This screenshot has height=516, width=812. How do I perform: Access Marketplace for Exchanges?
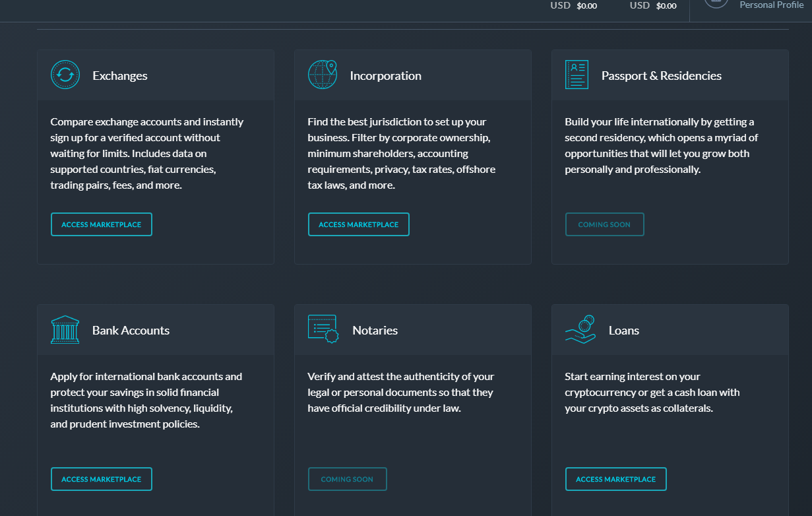[x=102, y=224]
